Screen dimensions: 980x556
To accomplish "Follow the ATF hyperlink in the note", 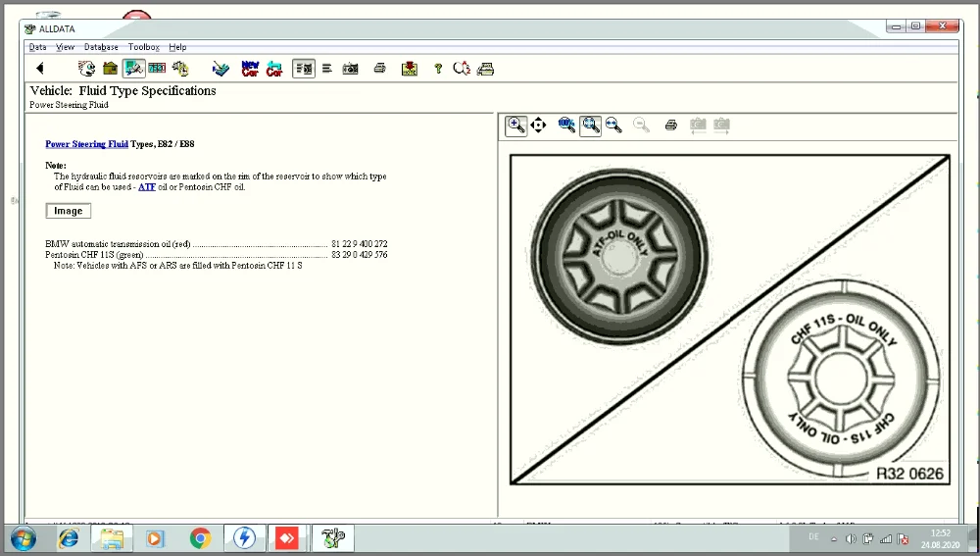I will click(147, 187).
